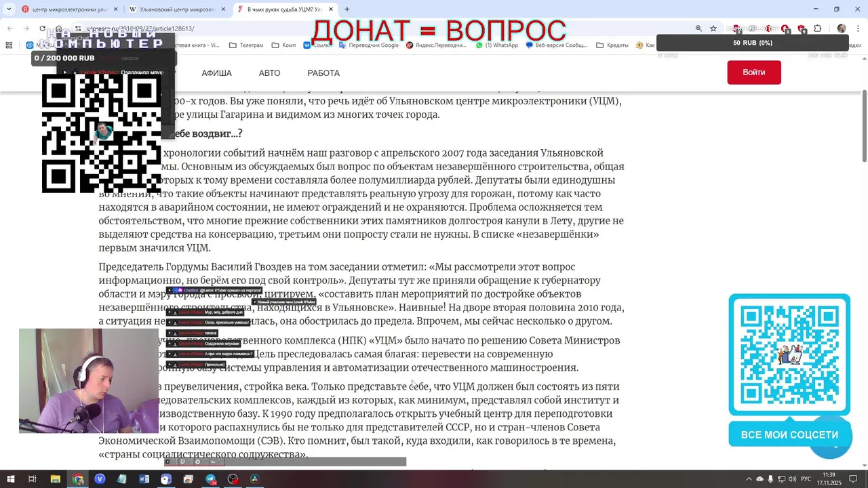Open the browser extensions puzzle icon
Screen dimensions: 868x488
click(x=818, y=28)
